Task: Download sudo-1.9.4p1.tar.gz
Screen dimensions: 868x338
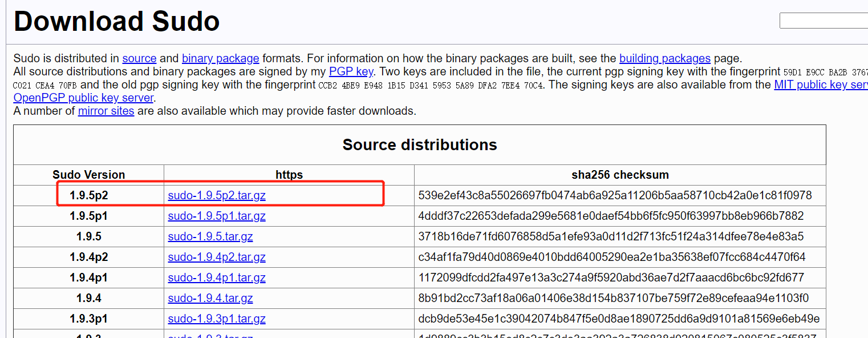Action: (217, 278)
